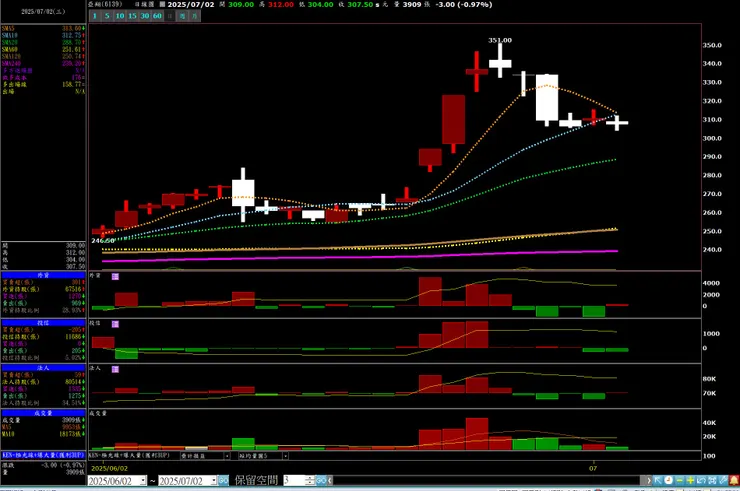Click the horizontal scrollbar right arrow
Viewport: 740px width, 491px height.
tap(649, 481)
